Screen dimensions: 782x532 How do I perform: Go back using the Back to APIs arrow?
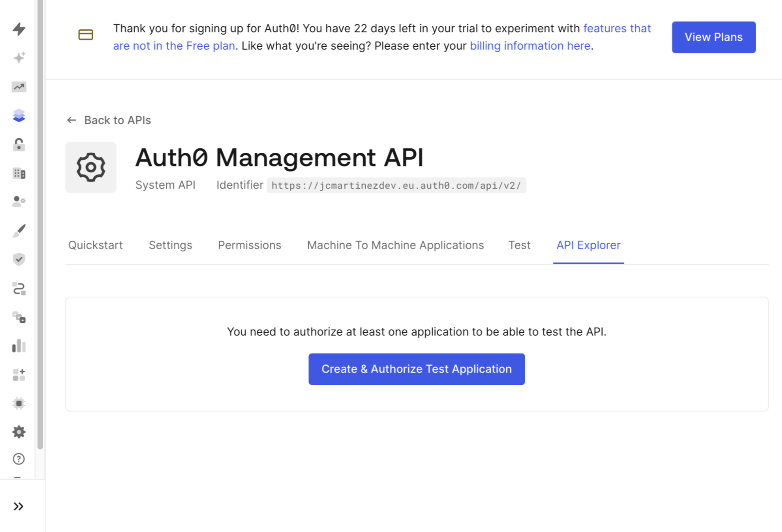click(x=108, y=120)
